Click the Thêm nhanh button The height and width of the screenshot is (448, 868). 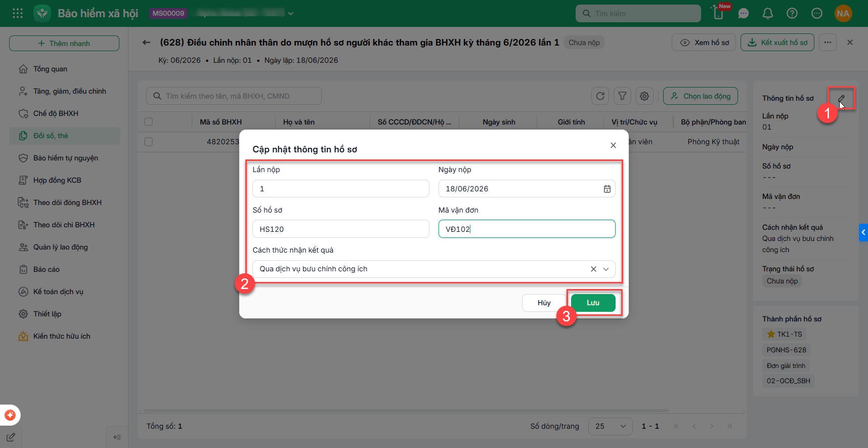pyautogui.click(x=64, y=44)
